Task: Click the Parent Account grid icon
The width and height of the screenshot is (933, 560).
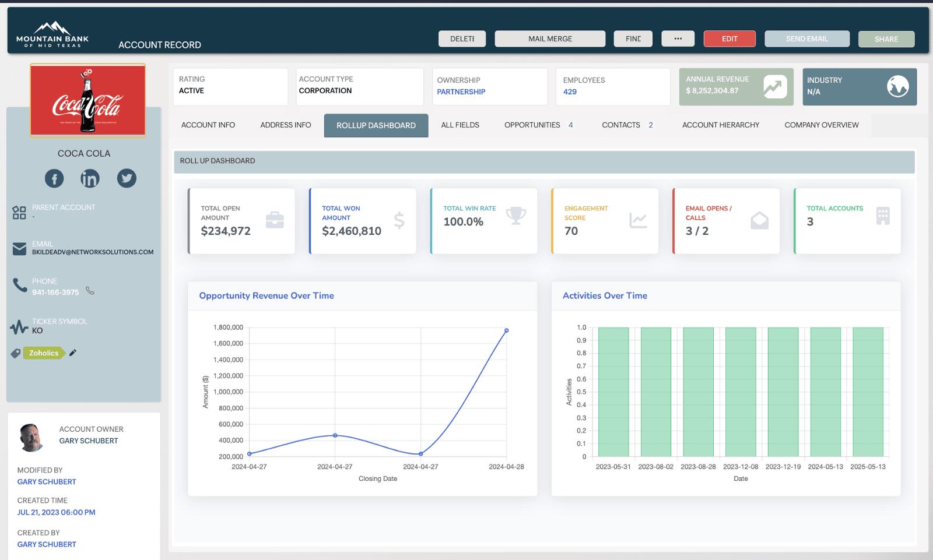Action: click(x=19, y=213)
